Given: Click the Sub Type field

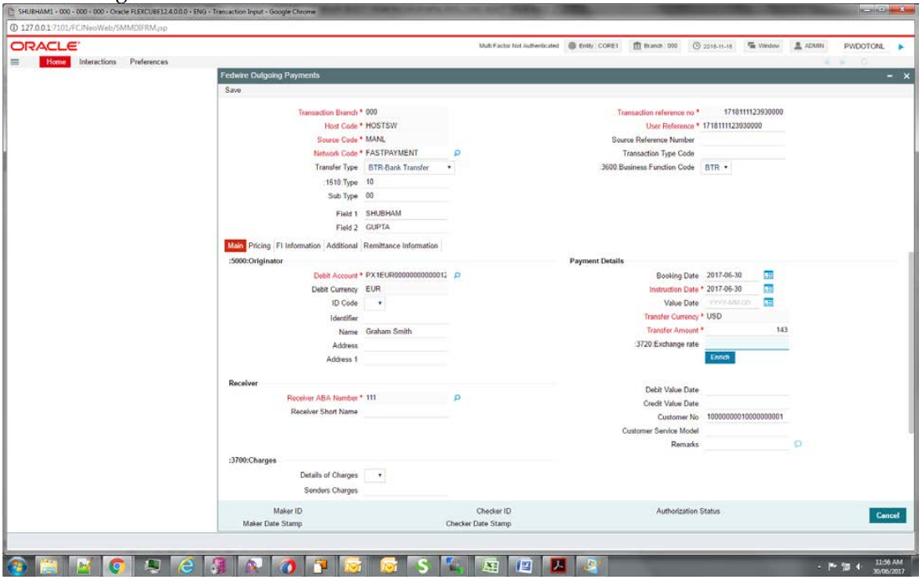Looking at the screenshot, I should pyautogui.click(x=406, y=196).
